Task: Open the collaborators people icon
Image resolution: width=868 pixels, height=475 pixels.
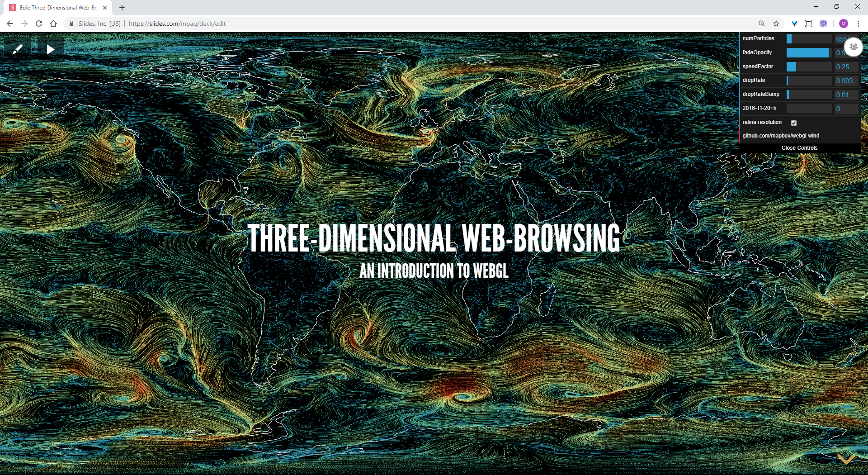Action: click(x=854, y=47)
